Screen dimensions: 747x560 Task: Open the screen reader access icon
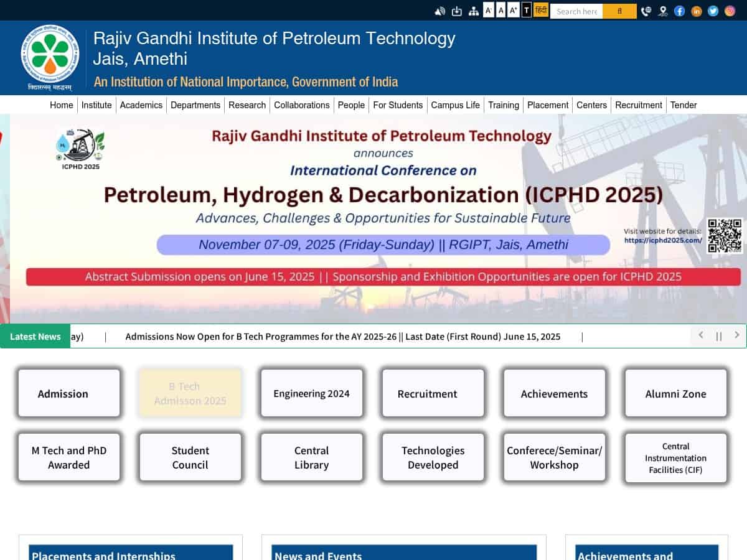click(440, 11)
